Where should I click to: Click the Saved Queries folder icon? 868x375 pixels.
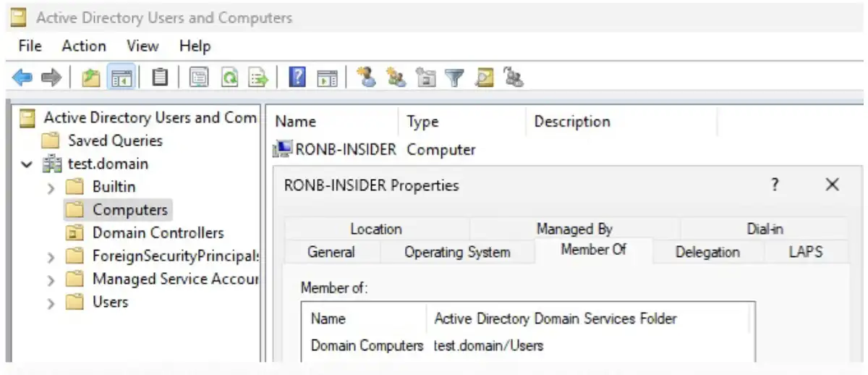tap(50, 140)
